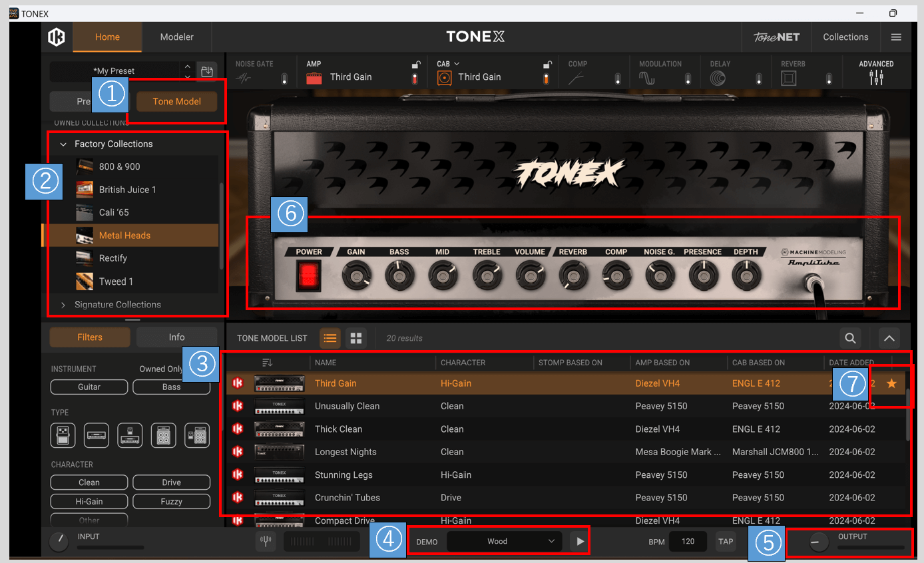924x563 pixels.
Task: Open the Collections tab
Action: tap(845, 37)
